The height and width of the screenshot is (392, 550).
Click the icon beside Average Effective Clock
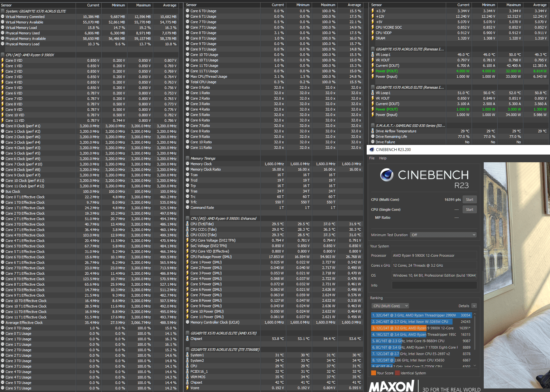coord(3,323)
